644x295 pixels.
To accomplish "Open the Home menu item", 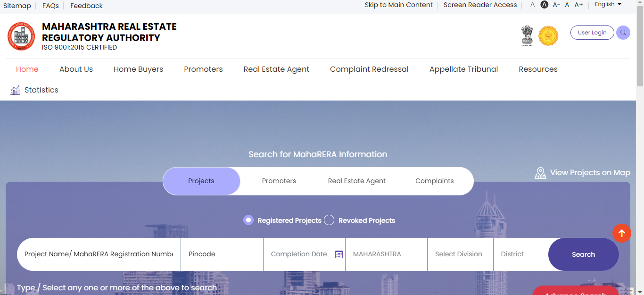I will [27, 69].
